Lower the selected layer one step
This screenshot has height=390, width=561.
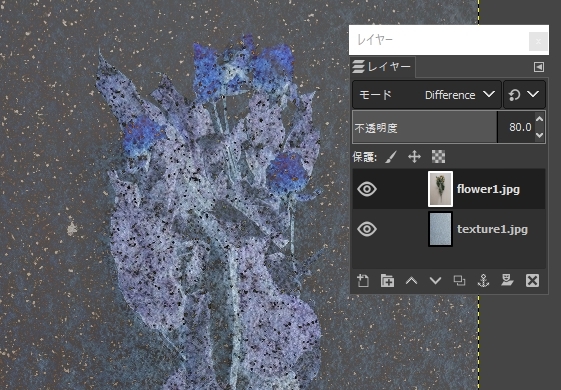click(435, 281)
